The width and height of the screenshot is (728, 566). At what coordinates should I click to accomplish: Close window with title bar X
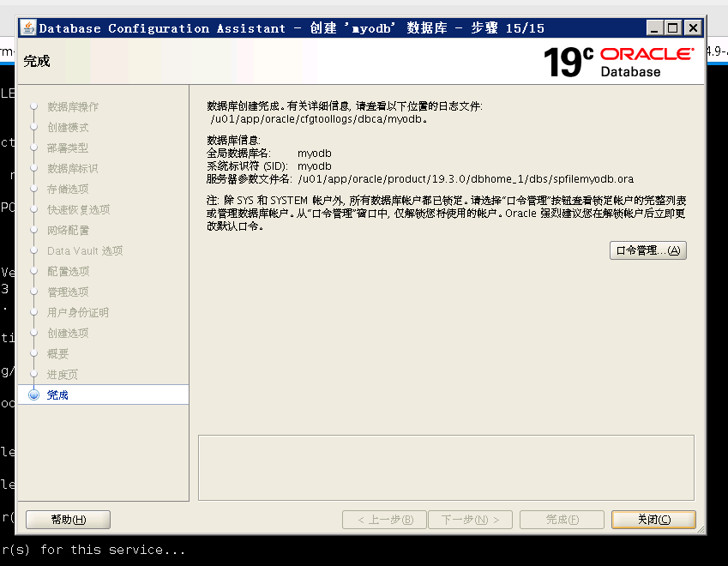(x=693, y=27)
